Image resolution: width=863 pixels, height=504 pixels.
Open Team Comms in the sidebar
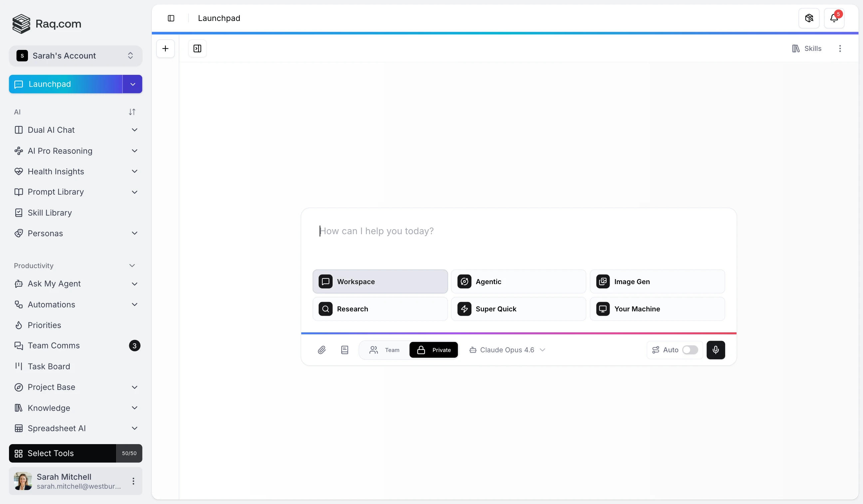[x=54, y=346]
